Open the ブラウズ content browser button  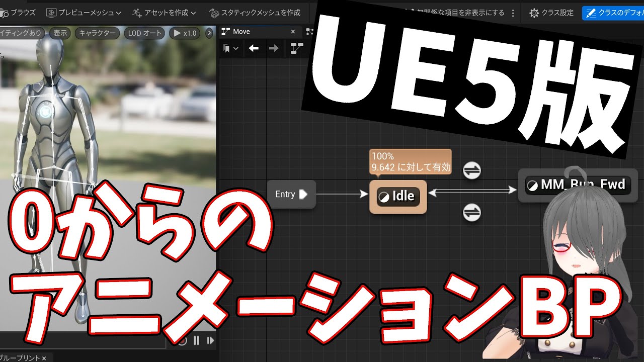click(x=18, y=13)
